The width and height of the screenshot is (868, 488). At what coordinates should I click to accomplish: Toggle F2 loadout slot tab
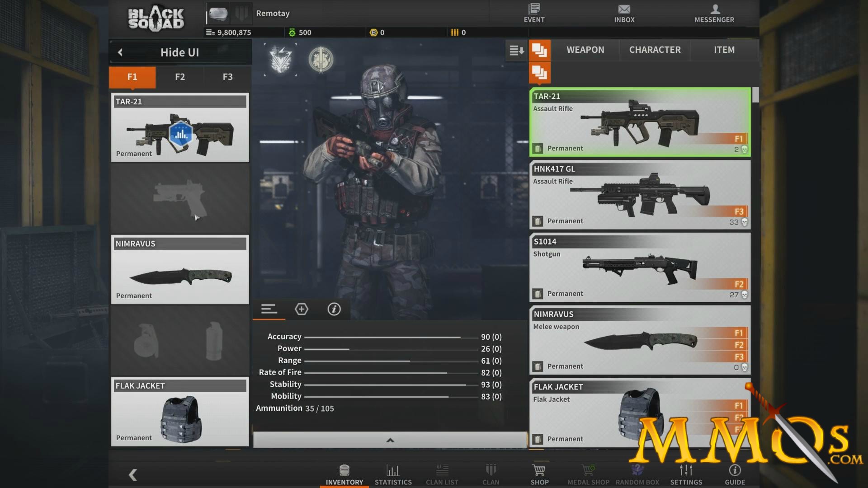pos(180,76)
